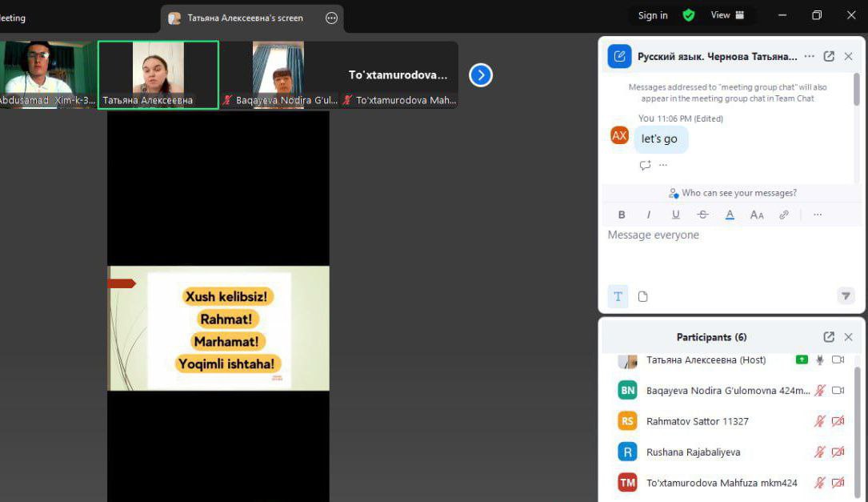
Task: Open the font size options in chat
Action: tap(757, 215)
